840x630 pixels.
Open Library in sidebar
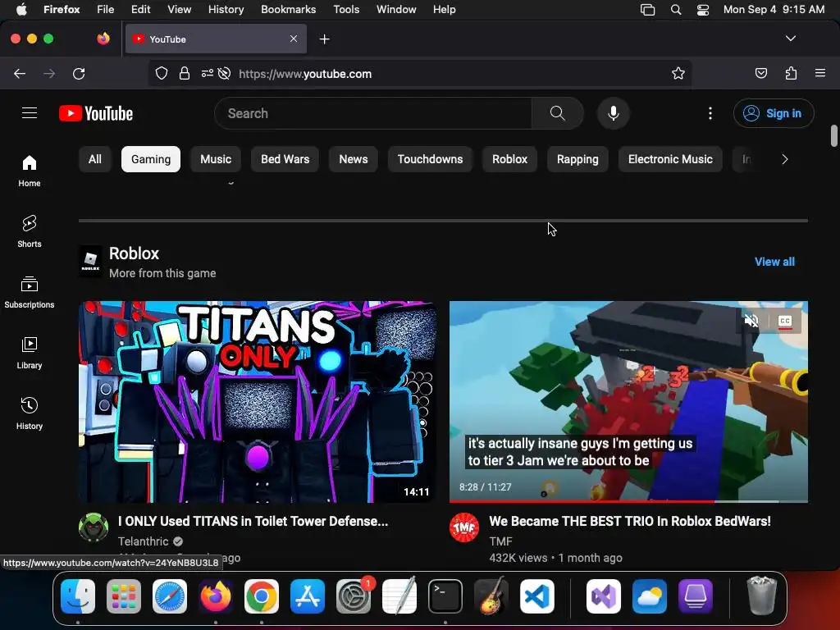click(x=30, y=353)
